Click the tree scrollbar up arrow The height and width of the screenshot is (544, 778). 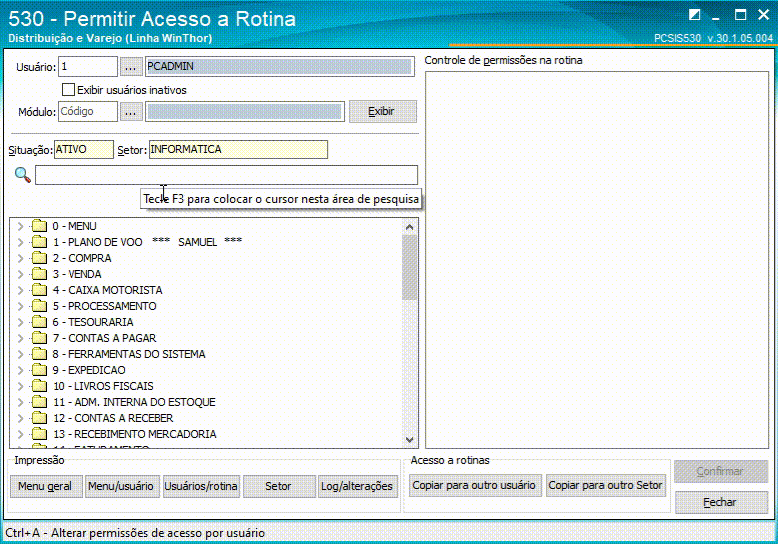pyautogui.click(x=409, y=227)
